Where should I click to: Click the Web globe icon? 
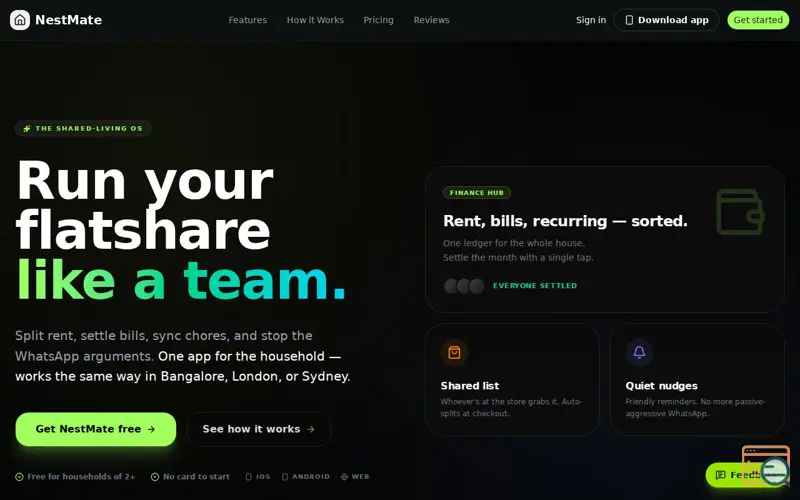pos(344,477)
